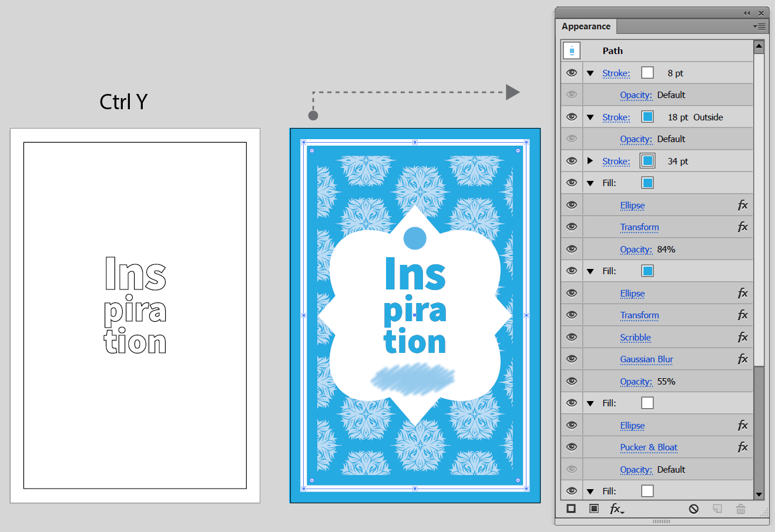Open the Add New Effect fx menu
The image size is (775, 532).
[616, 509]
